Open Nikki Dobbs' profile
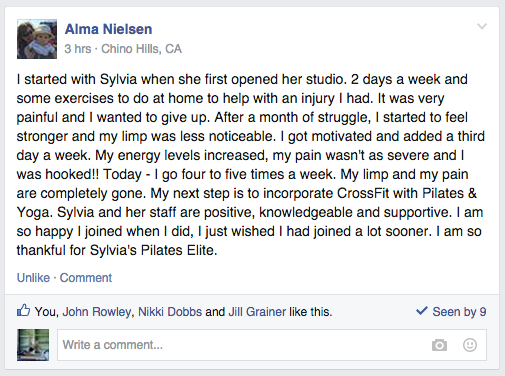 170,312
